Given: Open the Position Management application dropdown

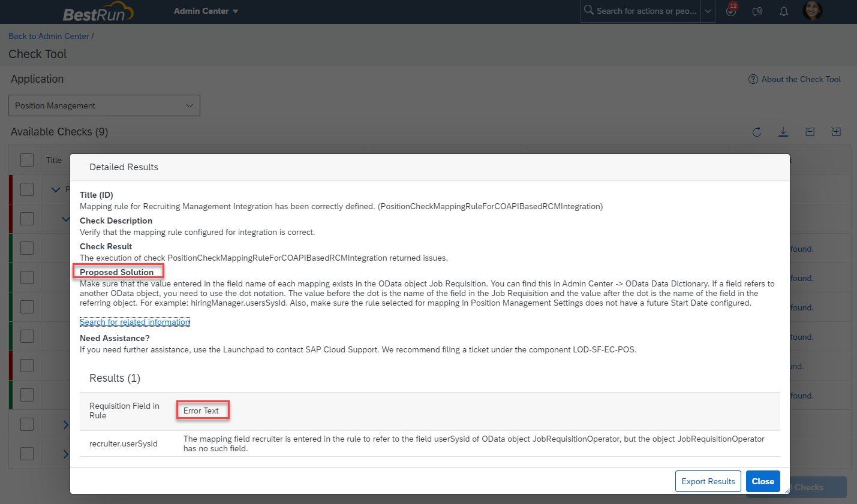Looking at the screenshot, I should click(x=104, y=105).
